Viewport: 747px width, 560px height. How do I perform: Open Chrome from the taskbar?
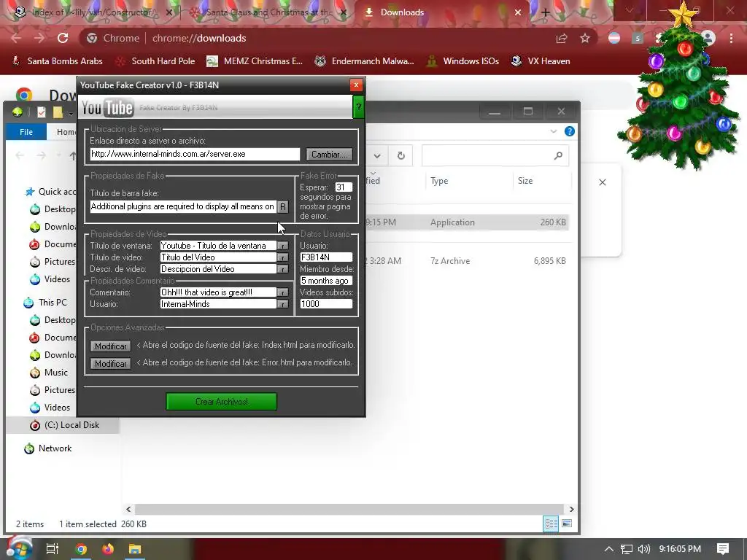tap(81, 549)
